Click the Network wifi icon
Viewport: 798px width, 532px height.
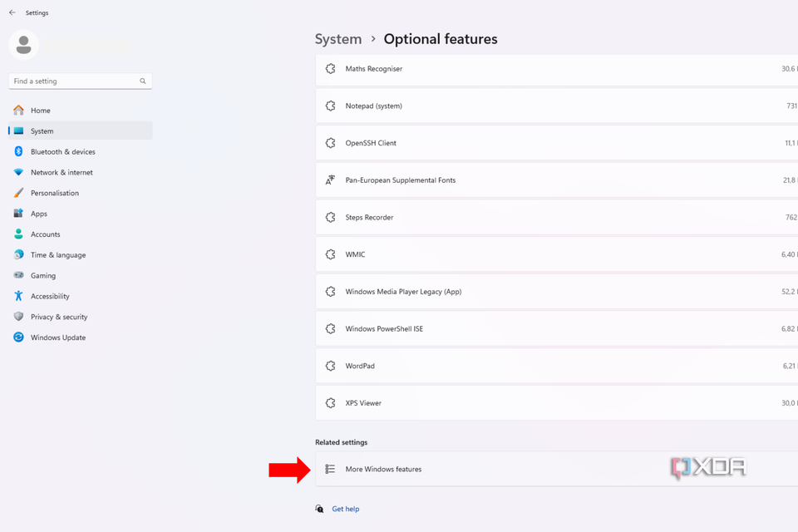[19, 172]
